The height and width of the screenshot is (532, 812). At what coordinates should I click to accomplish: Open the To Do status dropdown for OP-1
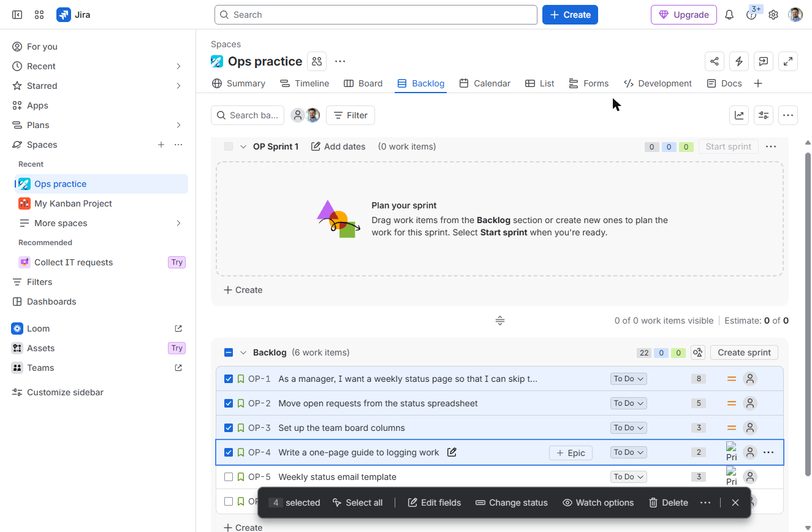[x=629, y=379]
